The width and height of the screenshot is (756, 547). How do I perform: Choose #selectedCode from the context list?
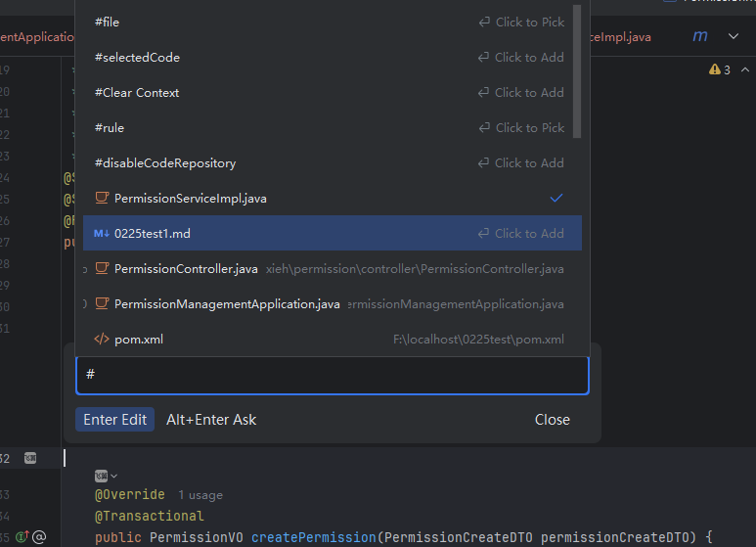tap(137, 58)
